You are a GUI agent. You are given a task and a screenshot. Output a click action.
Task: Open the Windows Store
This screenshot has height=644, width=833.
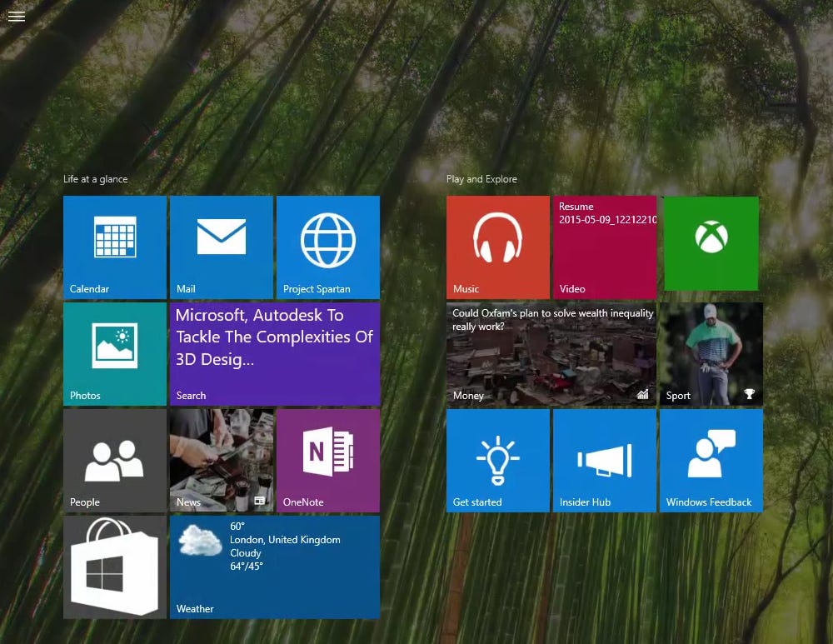[114, 567]
